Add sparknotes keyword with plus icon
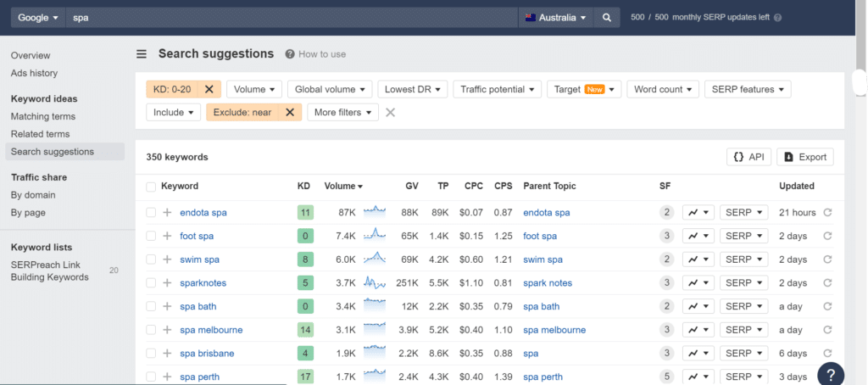The width and height of the screenshot is (868, 385). click(x=167, y=283)
